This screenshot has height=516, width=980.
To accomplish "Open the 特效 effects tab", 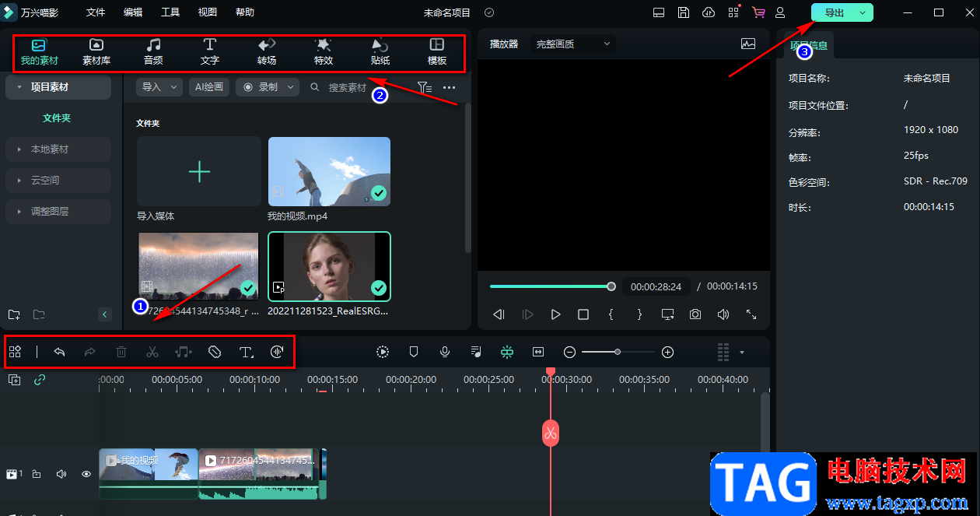I will coord(324,51).
